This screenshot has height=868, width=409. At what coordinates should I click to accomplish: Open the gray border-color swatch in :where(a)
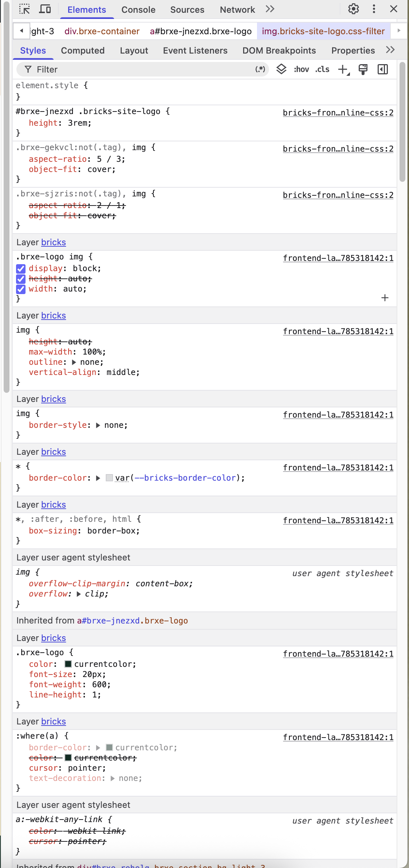[109, 747]
